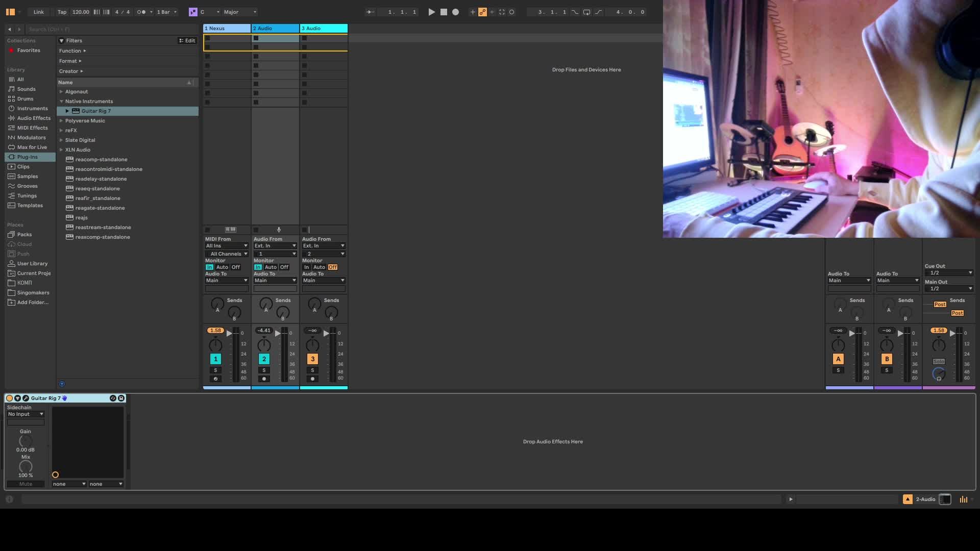Solo track 2 Audio
The height and width of the screenshot is (551, 980).
point(264,370)
